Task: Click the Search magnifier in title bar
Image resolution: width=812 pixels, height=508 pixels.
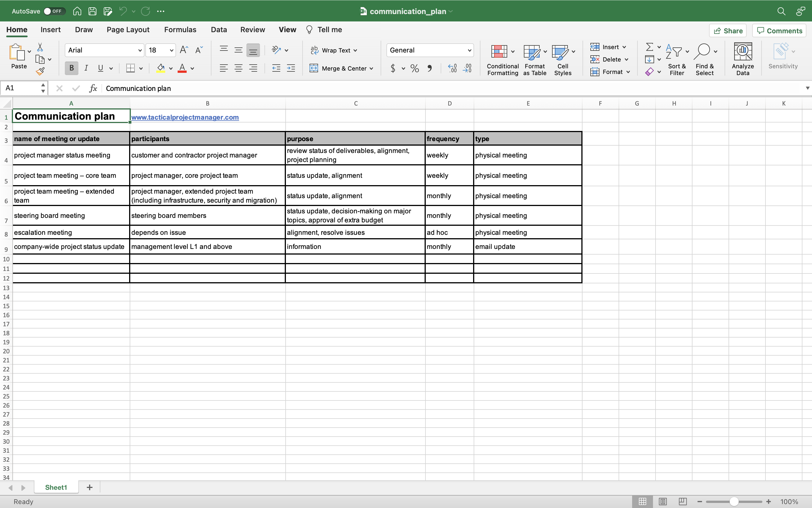Action: point(781,11)
